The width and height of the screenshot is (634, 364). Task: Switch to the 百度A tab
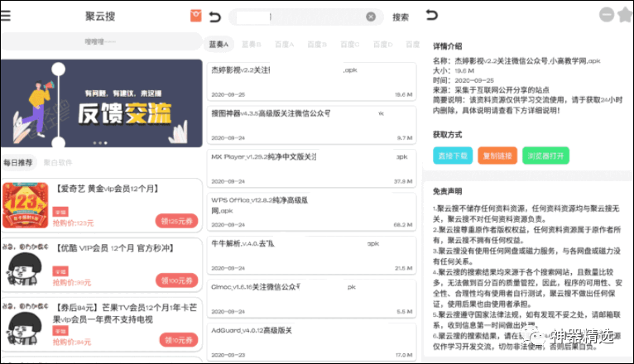(284, 45)
